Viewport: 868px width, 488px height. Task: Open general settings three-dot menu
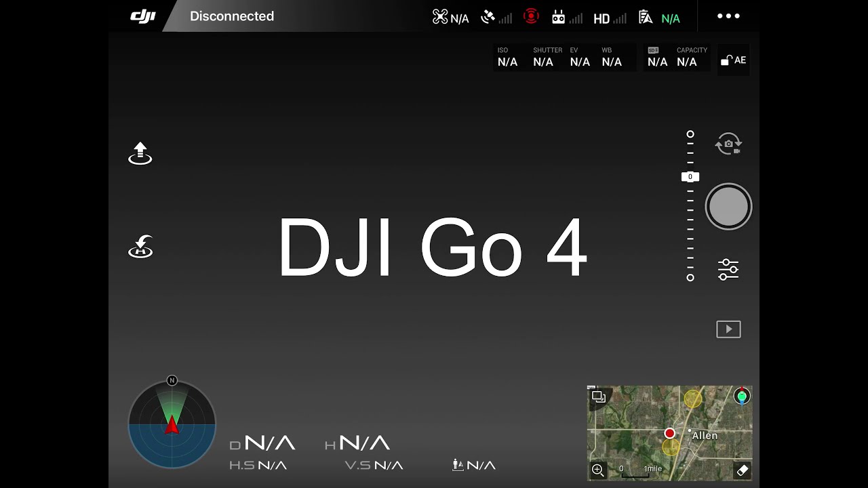pos(729,16)
